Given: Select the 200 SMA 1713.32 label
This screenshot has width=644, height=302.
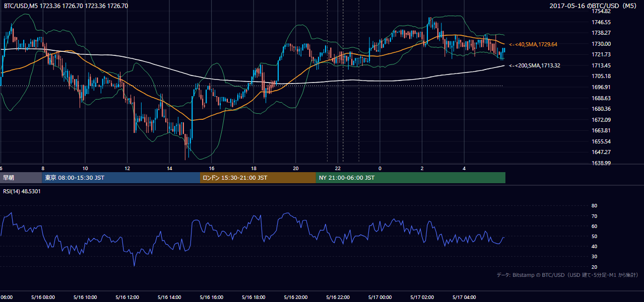Looking at the screenshot, I should tap(535, 65).
